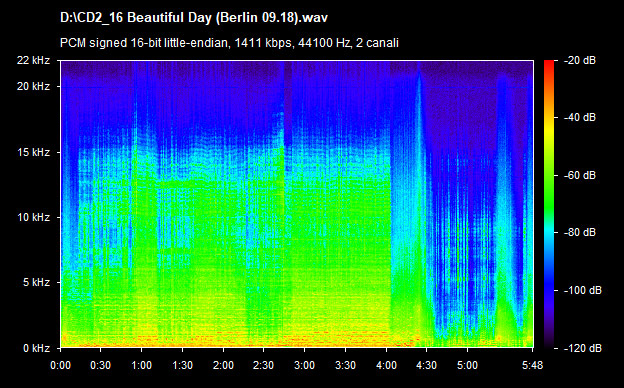Click the 3:30 time axis marker
624x388 pixels.
click(x=345, y=365)
